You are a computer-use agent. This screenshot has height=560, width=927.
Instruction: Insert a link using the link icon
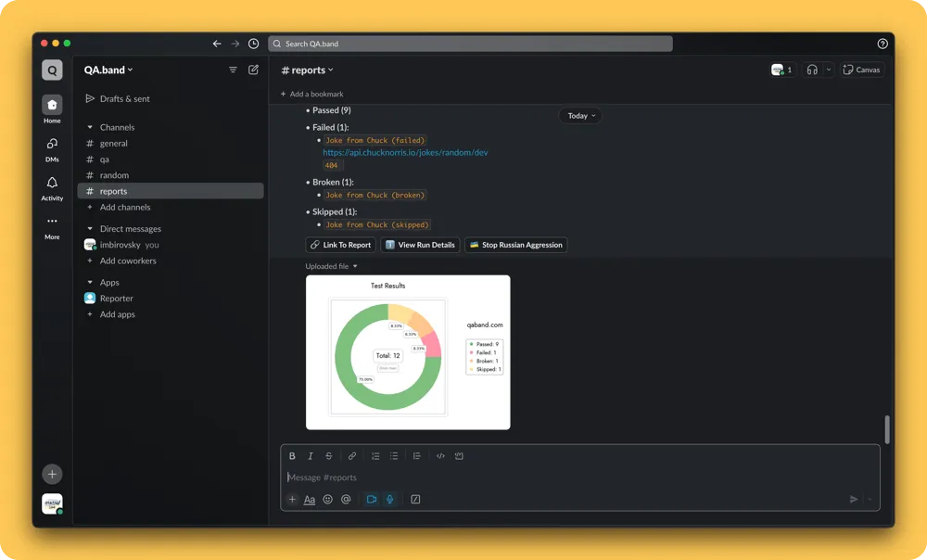pyautogui.click(x=352, y=456)
